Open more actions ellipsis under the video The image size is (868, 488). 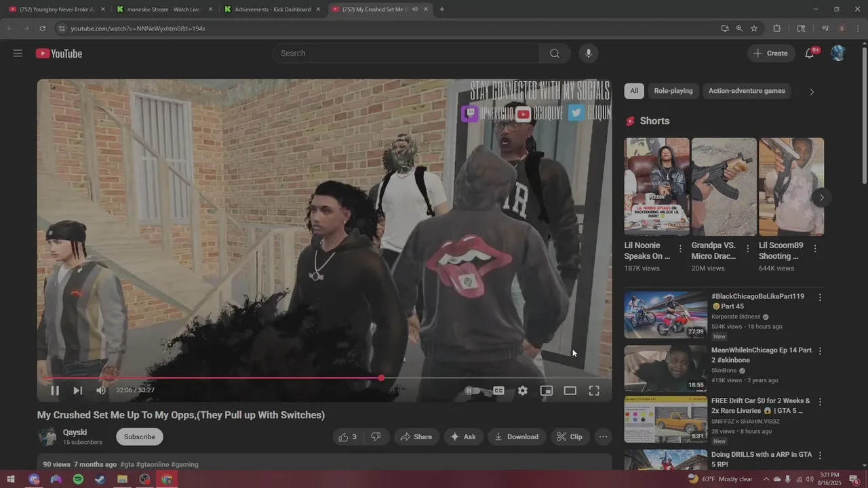pos(603,437)
